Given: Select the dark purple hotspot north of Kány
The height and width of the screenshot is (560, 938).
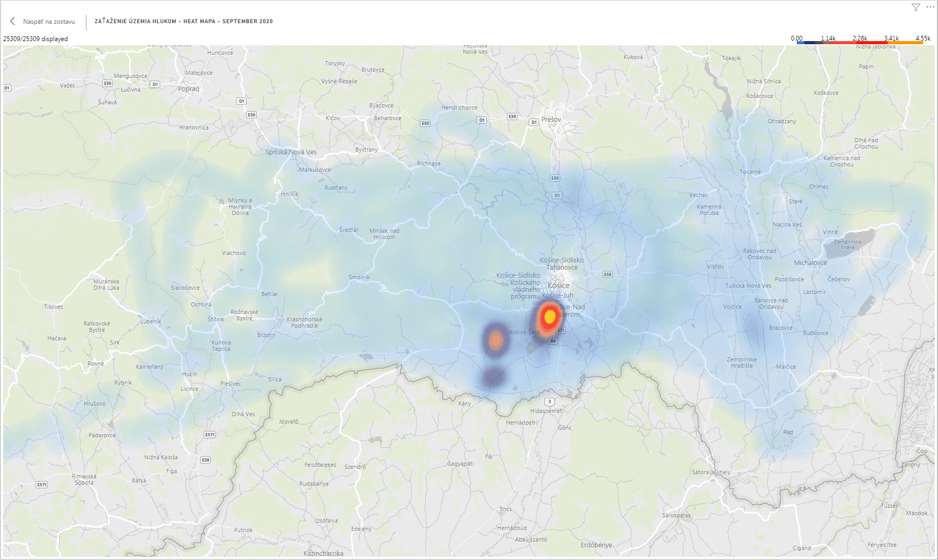Looking at the screenshot, I should (494, 377).
